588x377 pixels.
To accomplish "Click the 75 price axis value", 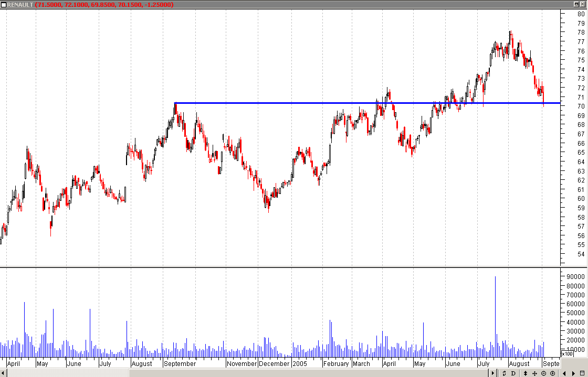I will pyautogui.click(x=581, y=60).
